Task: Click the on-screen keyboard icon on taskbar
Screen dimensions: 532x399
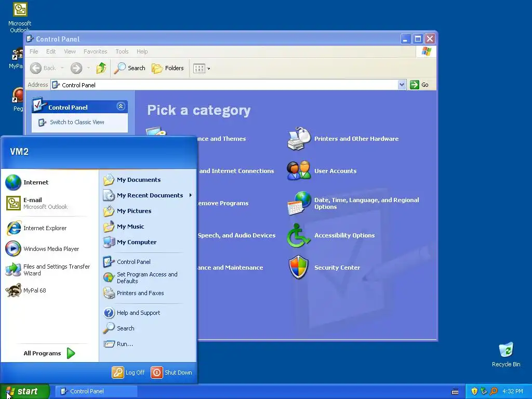Action: pyautogui.click(x=455, y=392)
